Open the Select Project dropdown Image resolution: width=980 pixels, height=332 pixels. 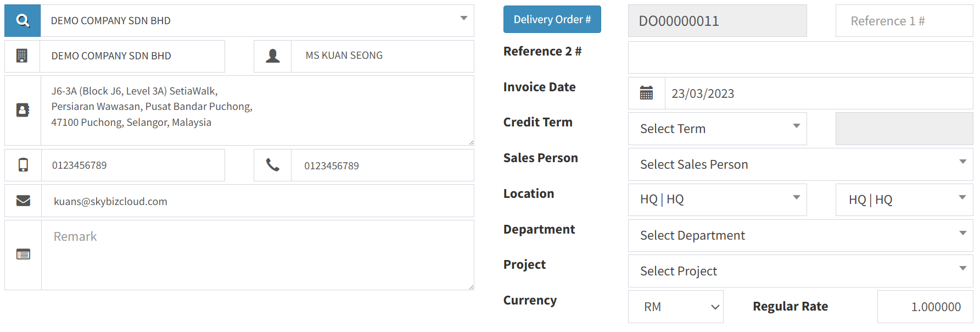[800, 271]
